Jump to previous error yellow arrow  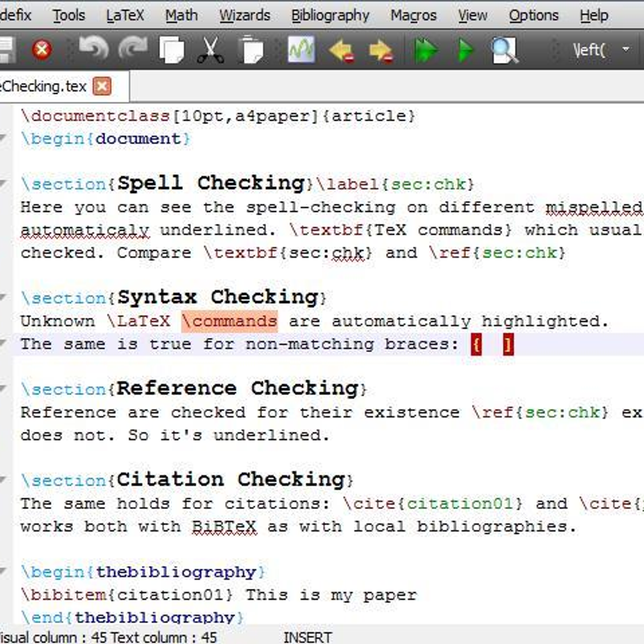point(342,51)
